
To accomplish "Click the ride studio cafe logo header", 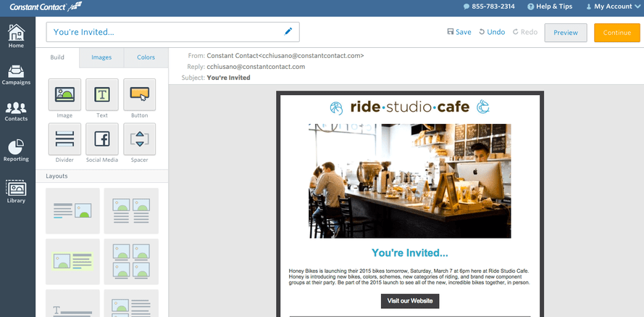I will (x=410, y=107).
